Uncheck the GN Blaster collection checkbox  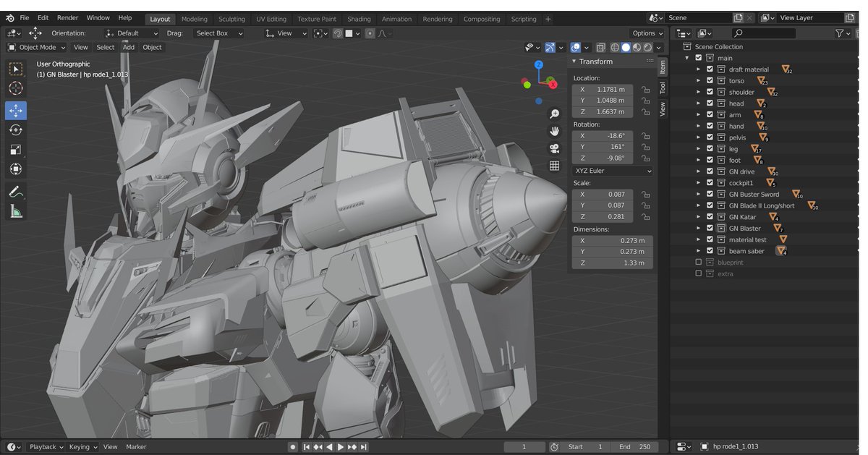click(710, 229)
